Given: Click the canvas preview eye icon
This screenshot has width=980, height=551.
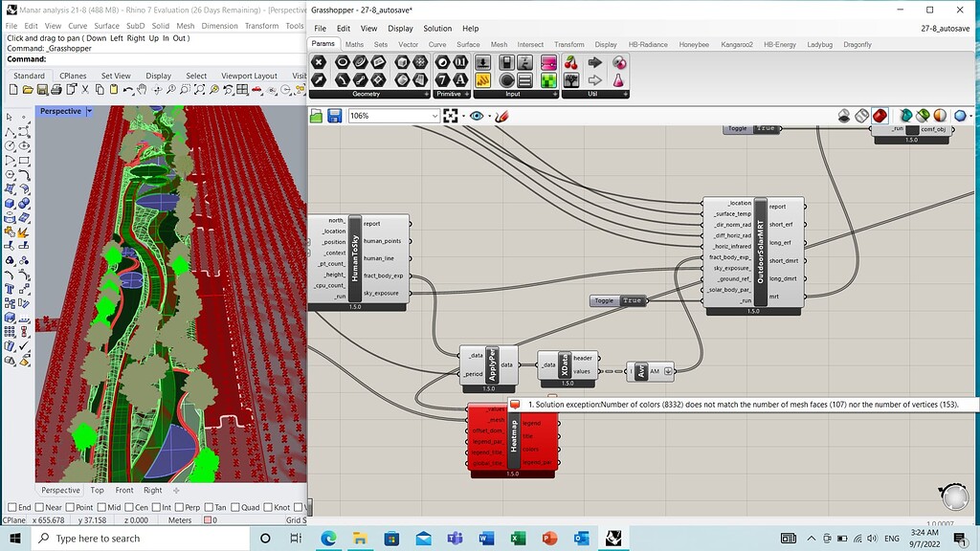Looking at the screenshot, I should [x=477, y=116].
